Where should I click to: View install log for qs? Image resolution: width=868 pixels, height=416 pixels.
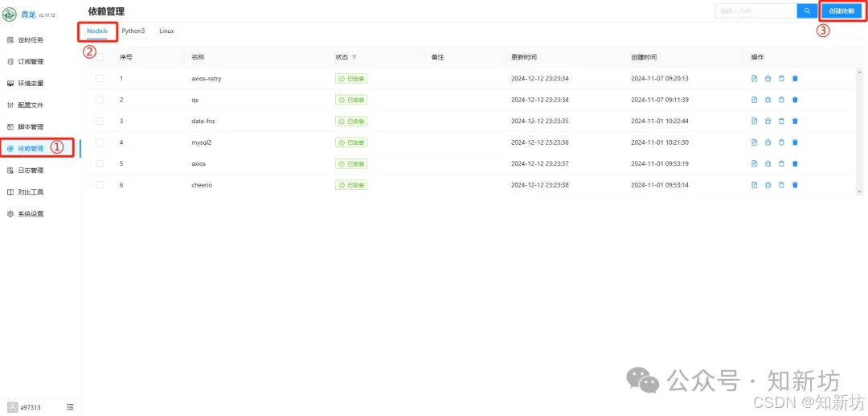tap(754, 100)
